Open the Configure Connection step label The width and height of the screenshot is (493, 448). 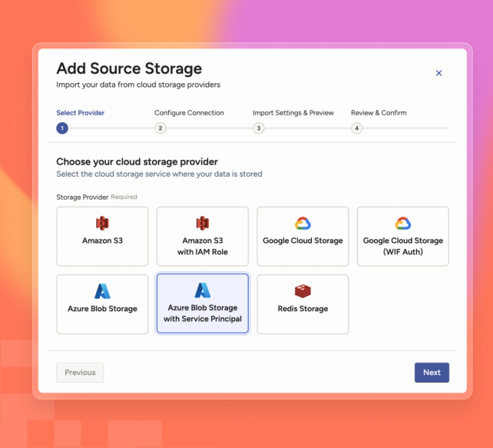click(x=189, y=113)
